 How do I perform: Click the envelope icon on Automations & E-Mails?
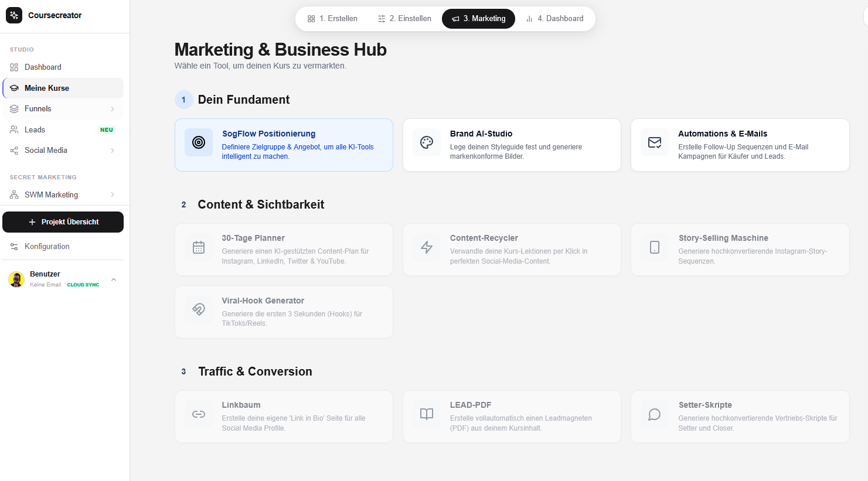point(655,142)
